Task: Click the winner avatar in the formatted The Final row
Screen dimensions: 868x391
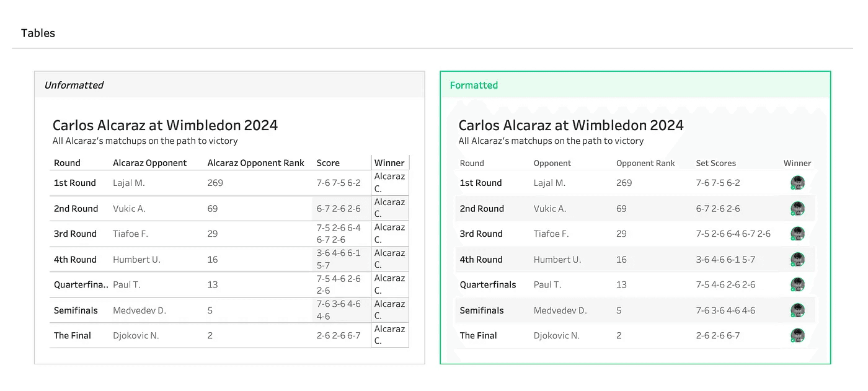Action: pos(797,336)
